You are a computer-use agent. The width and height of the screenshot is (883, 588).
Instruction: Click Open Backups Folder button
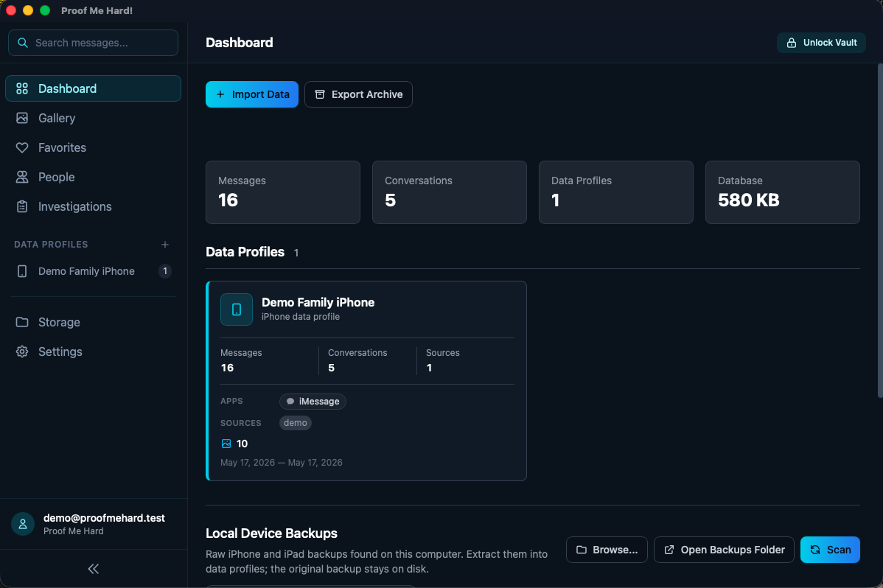tap(724, 550)
